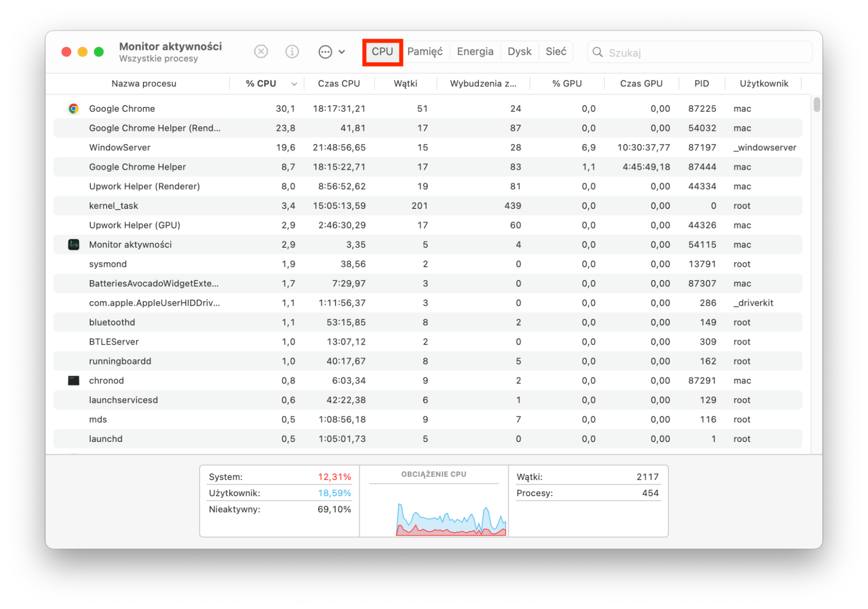This screenshot has width=868, height=609.
Task: Select the Google Chrome Helper (Rend... row
Action: click(x=428, y=128)
